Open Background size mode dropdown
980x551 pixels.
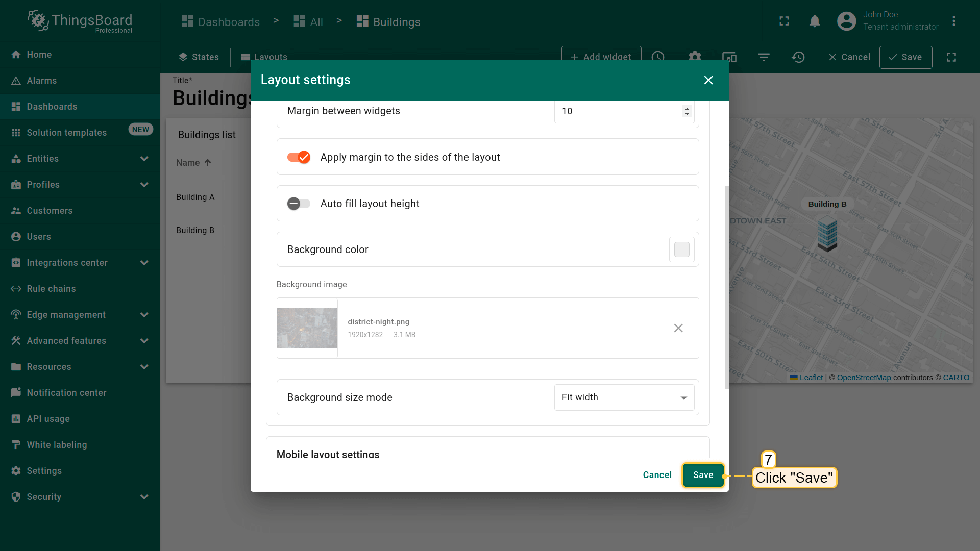[x=624, y=397]
